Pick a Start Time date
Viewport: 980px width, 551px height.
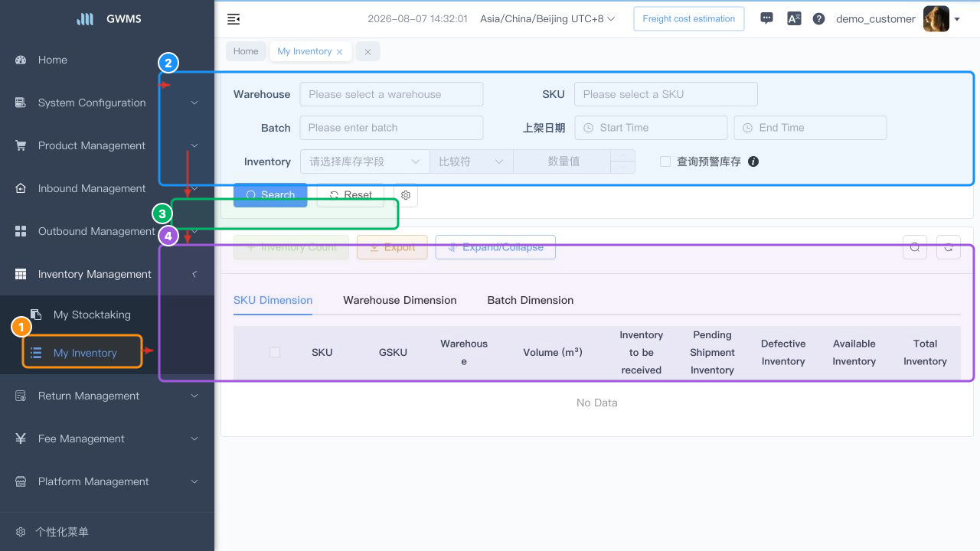[x=651, y=128]
